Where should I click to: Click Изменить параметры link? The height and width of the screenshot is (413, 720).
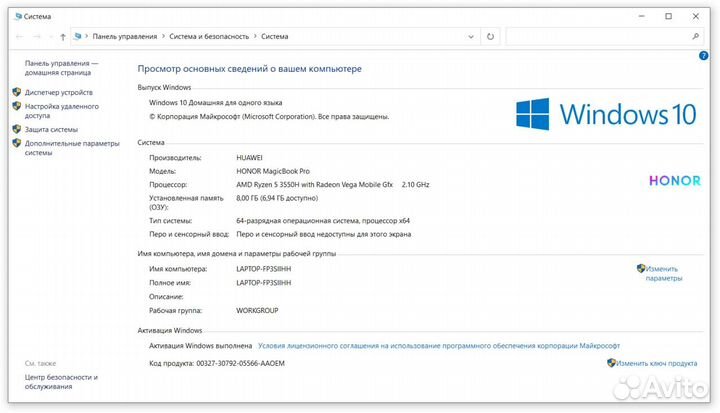664,273
